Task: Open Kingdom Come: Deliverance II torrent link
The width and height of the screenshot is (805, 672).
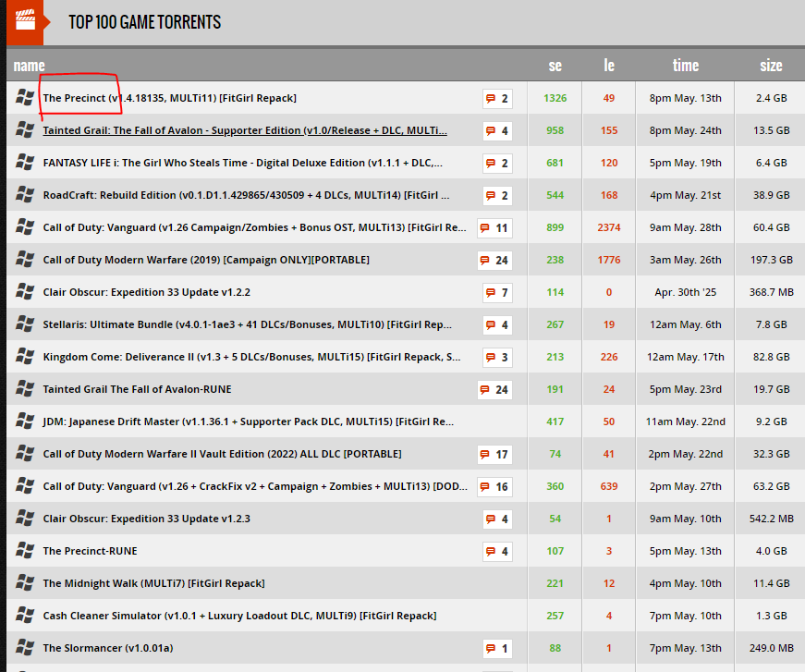Action: point(251,357)
